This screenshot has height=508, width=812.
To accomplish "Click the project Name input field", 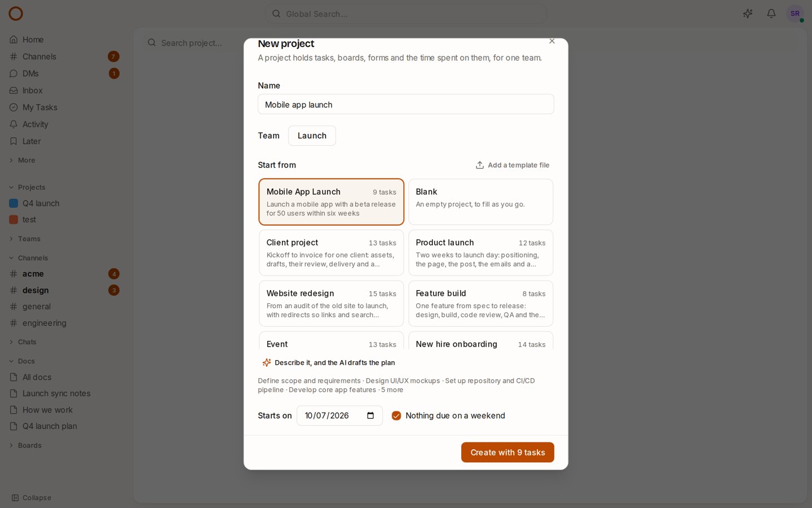I will click(x=406, y=104).
